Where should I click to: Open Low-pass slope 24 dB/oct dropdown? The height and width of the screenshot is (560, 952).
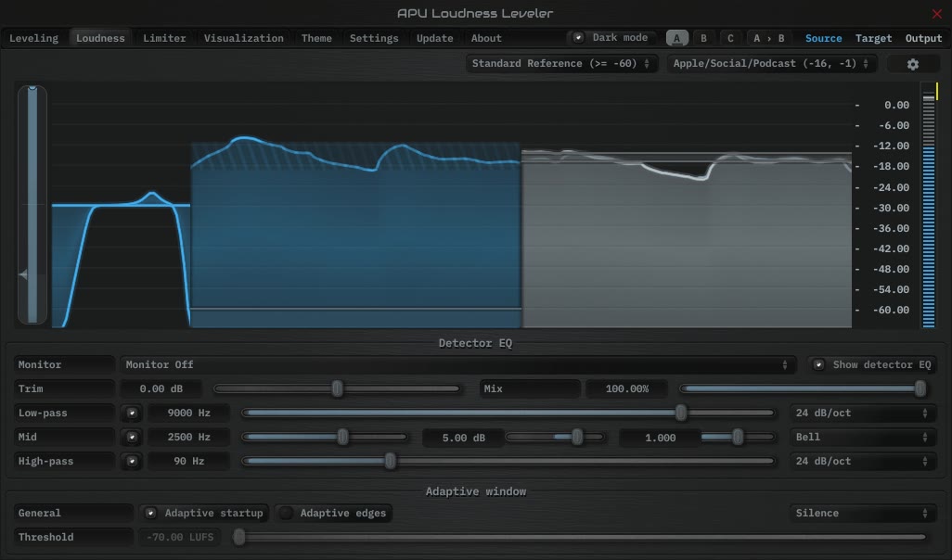[862, 414]
